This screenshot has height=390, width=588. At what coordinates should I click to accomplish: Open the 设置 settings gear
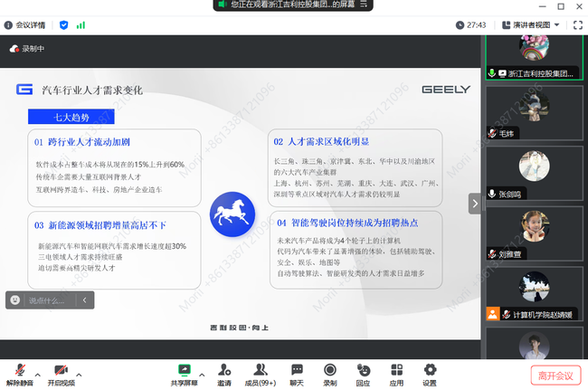coord(430,372)
